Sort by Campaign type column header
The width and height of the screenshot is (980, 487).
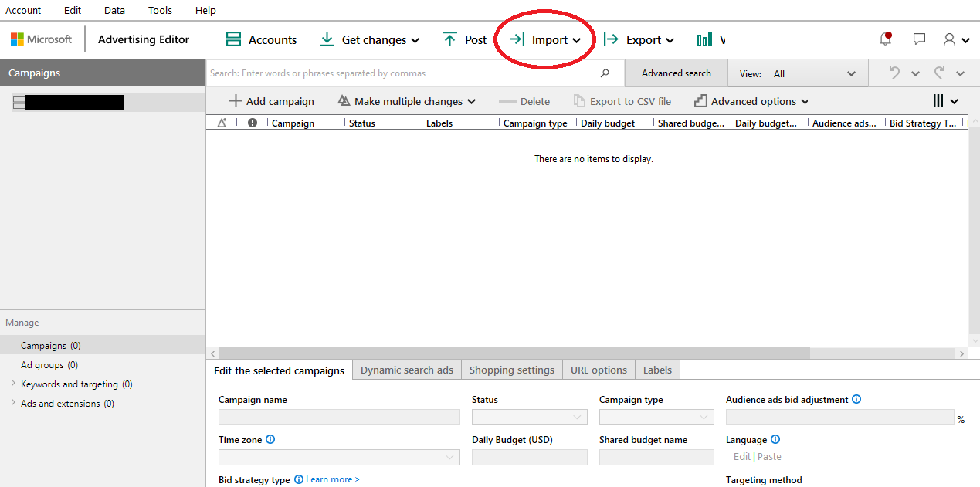(535, 123)
